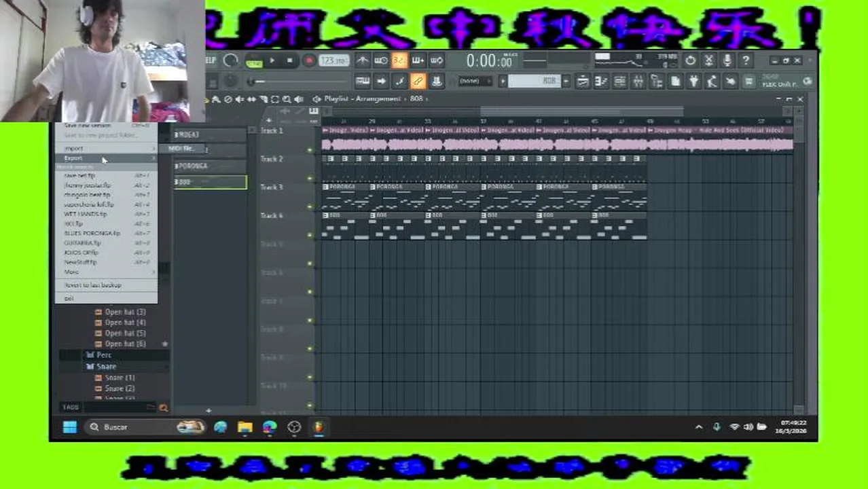Click FL Studio icon in taskbar

tap(319, 427)
